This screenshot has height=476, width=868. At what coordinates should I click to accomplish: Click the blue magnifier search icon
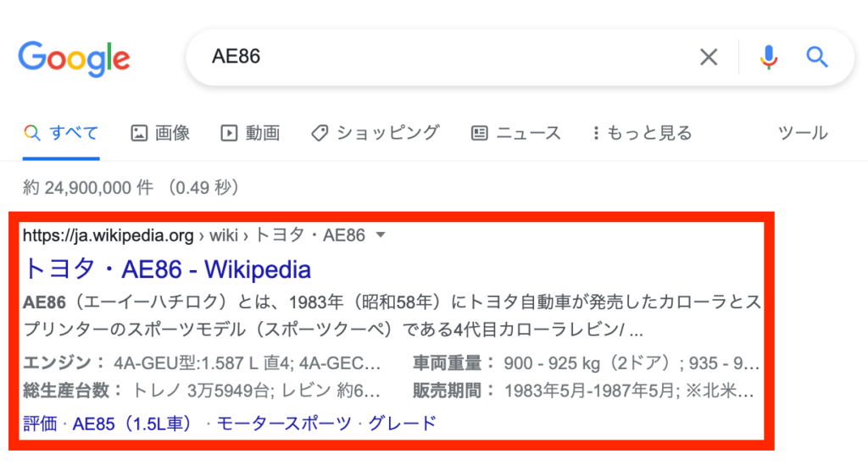pos(816,58)
